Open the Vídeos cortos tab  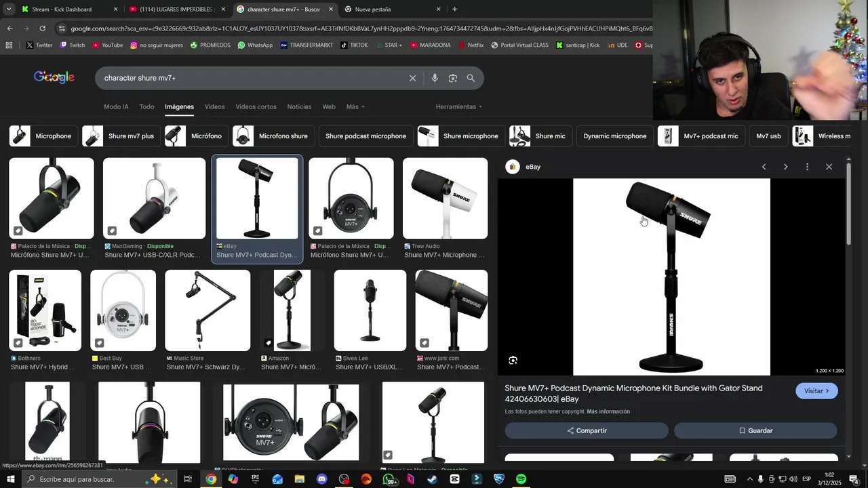(x=256, y=107)
